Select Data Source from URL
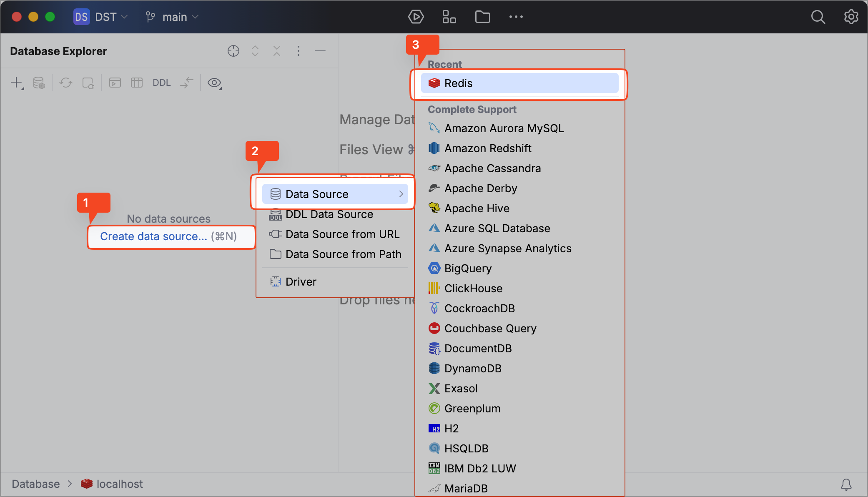Viewport: 868px width, 497px height. click(335, 234)
